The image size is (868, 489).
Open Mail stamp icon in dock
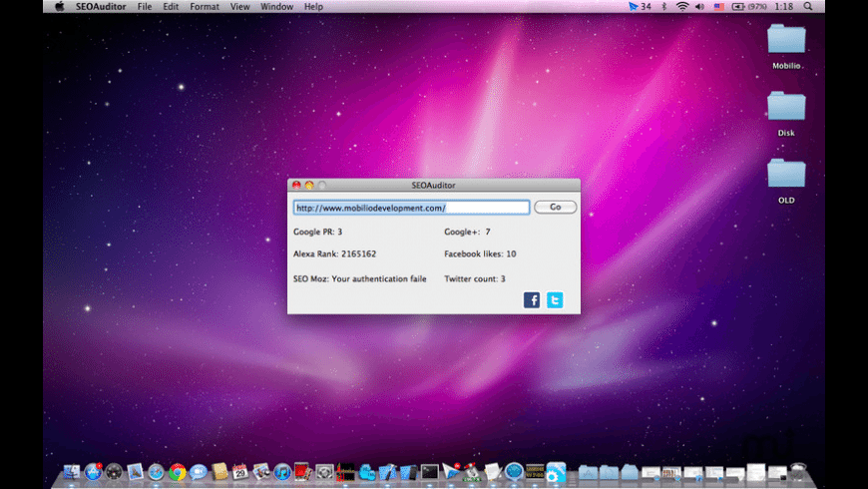tap(135, 472)
